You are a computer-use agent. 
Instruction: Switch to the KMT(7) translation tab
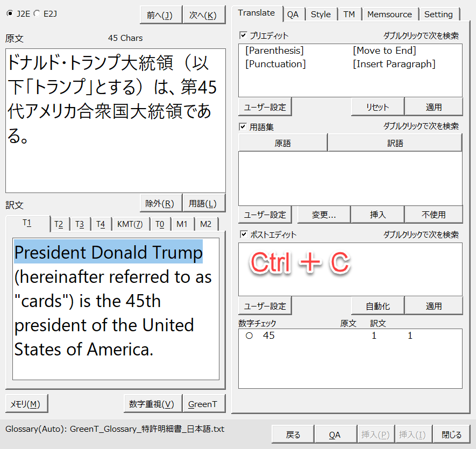pyautogui.click(x=130, y=224)
